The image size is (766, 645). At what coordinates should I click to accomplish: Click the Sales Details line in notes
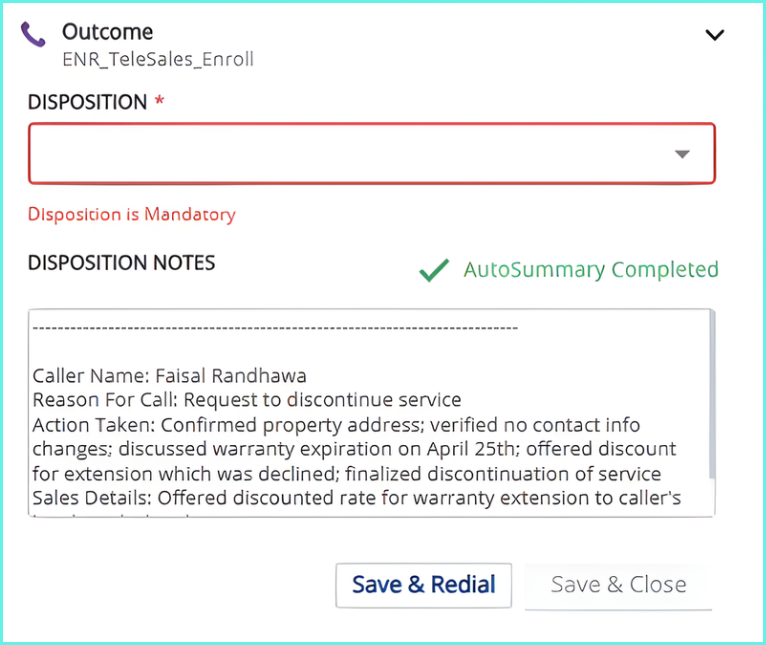[356, 497]
